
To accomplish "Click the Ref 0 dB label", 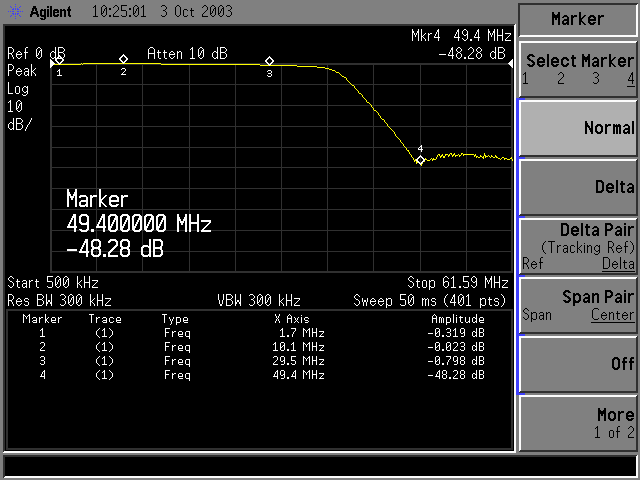I will coord(36,53).
